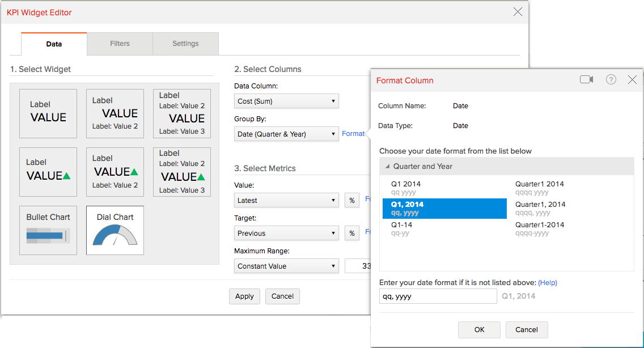Click the Apply button

click(x=244, y=296)
